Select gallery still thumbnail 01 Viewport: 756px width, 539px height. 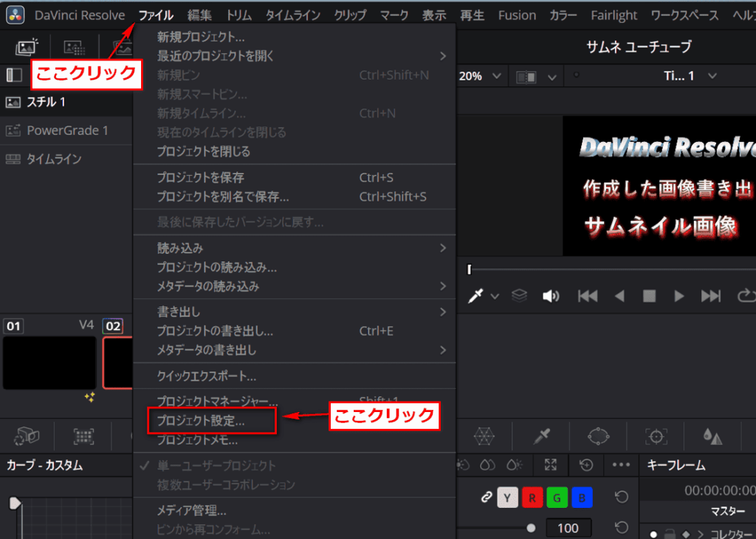point(49,362)
